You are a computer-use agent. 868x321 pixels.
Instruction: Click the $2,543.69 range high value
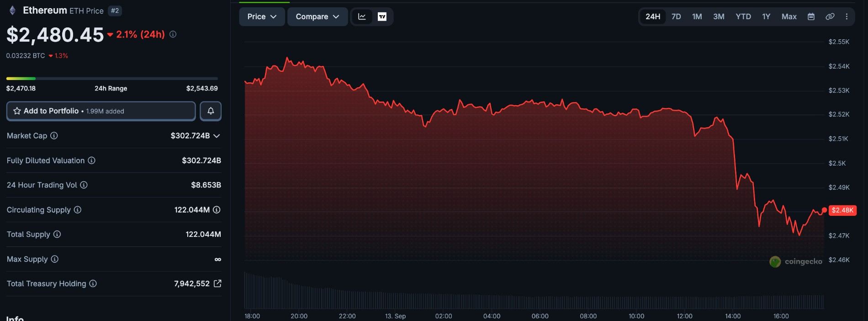click(202, 88)
